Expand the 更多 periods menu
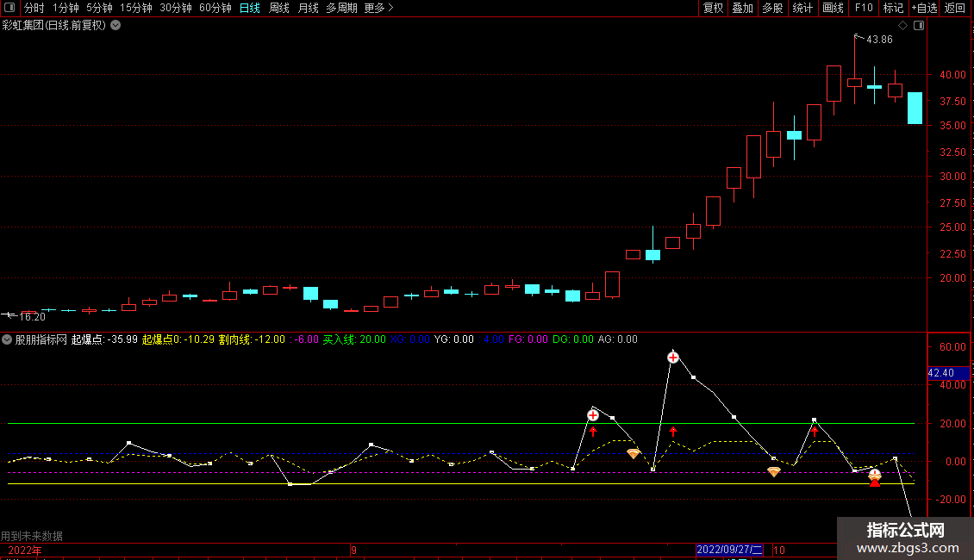The image size is (974, 560). click(x=378, y=8)
